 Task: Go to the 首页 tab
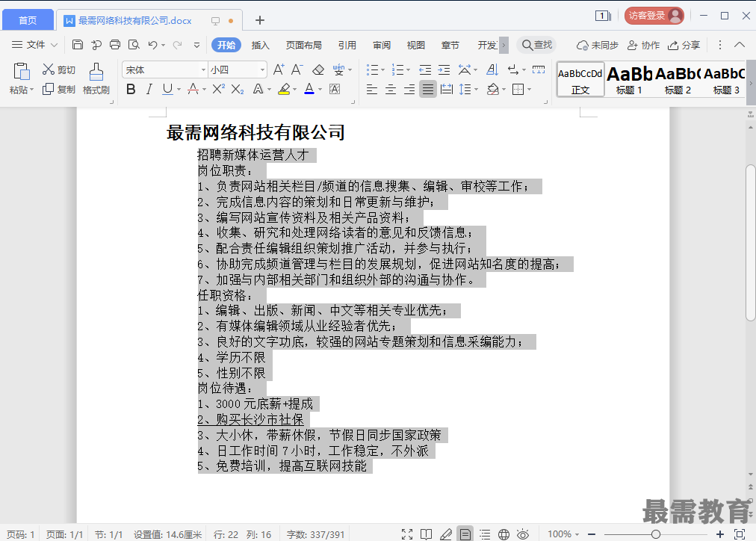click(28, 19)
